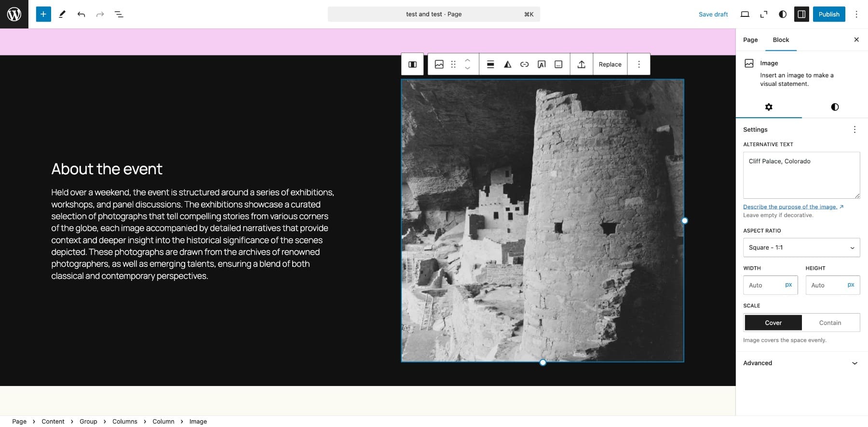This screenshot has height=427, width=868.
Task: Choose Cover scale option
Action: pyautogui.click(x=773, y=323)
